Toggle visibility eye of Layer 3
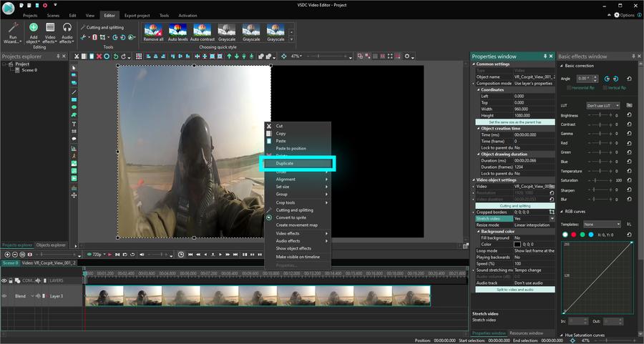 coord(4,296)
